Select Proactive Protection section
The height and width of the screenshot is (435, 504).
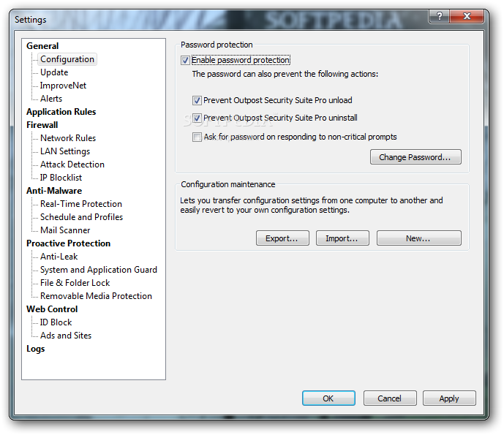pyautogui.click(x=69, y=243)
